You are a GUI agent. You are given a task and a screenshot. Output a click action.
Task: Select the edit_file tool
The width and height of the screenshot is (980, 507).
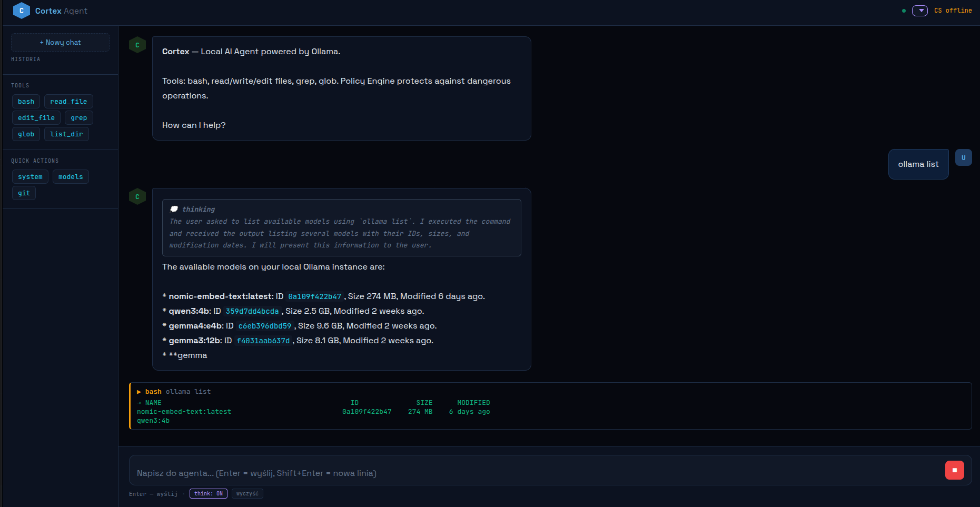coord(35,117)
